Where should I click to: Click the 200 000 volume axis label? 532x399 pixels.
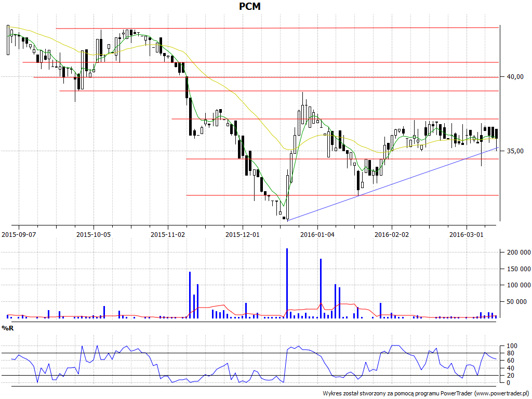click(x=519, y=252)
